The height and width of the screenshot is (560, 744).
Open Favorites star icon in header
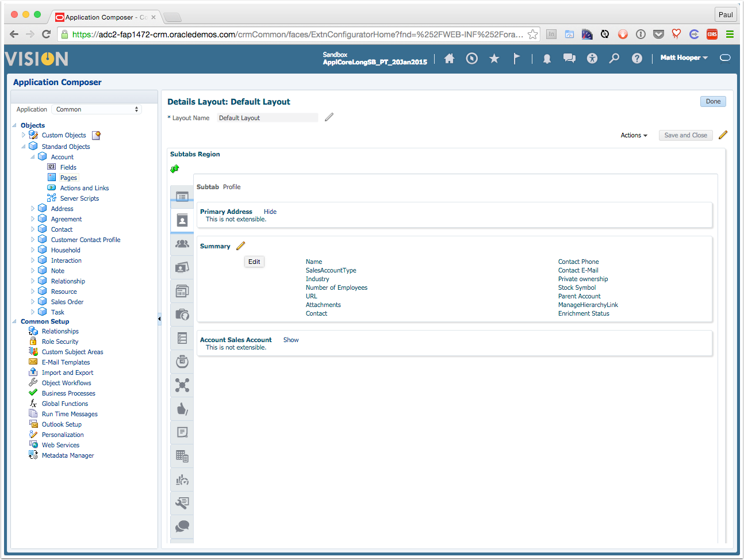(494, 58)
